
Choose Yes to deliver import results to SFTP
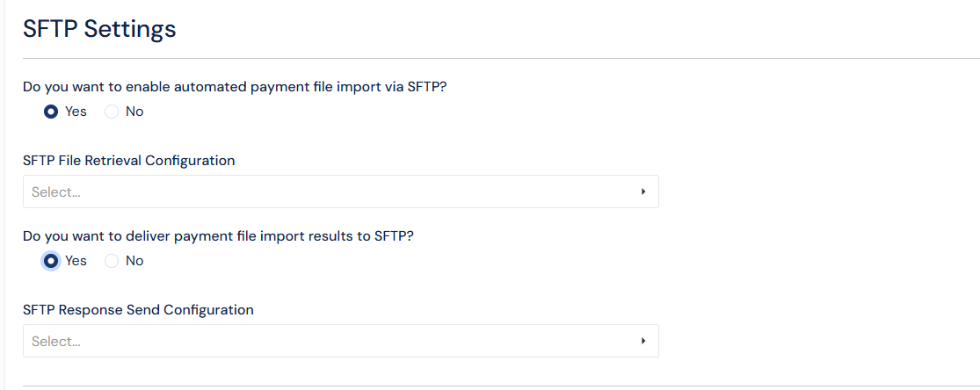[x=51, y=261]
